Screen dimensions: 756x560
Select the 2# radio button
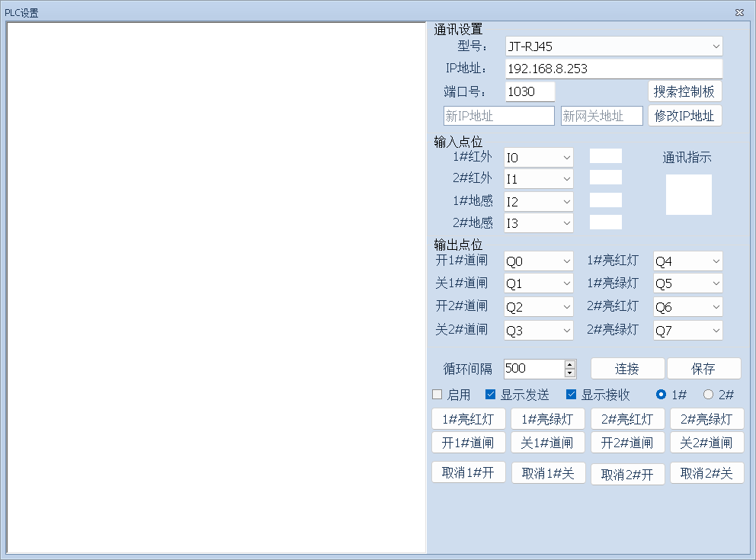[x=708, y=395]
